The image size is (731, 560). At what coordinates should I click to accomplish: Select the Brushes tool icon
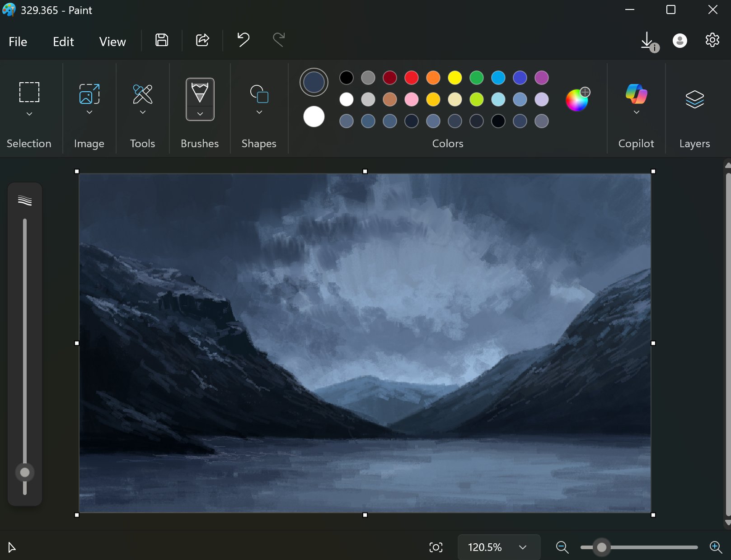click(200, 93)
